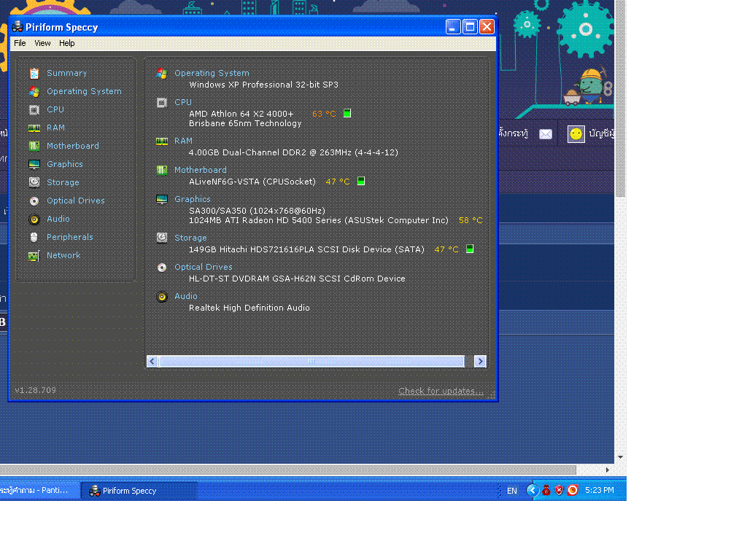Screen dimensions: 747x560
Task: Open the Audio sidebar section
Action: point(58,219)
